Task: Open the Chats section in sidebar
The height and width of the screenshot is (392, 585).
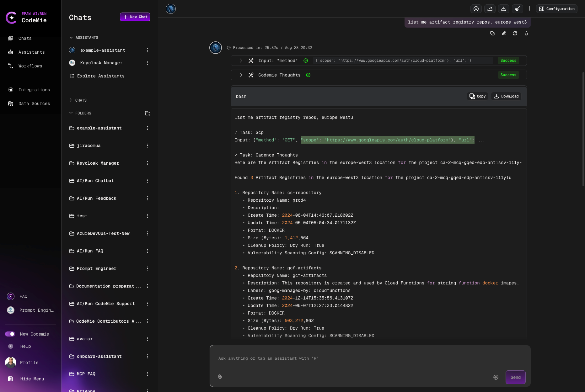Action: tap(25, 38)
